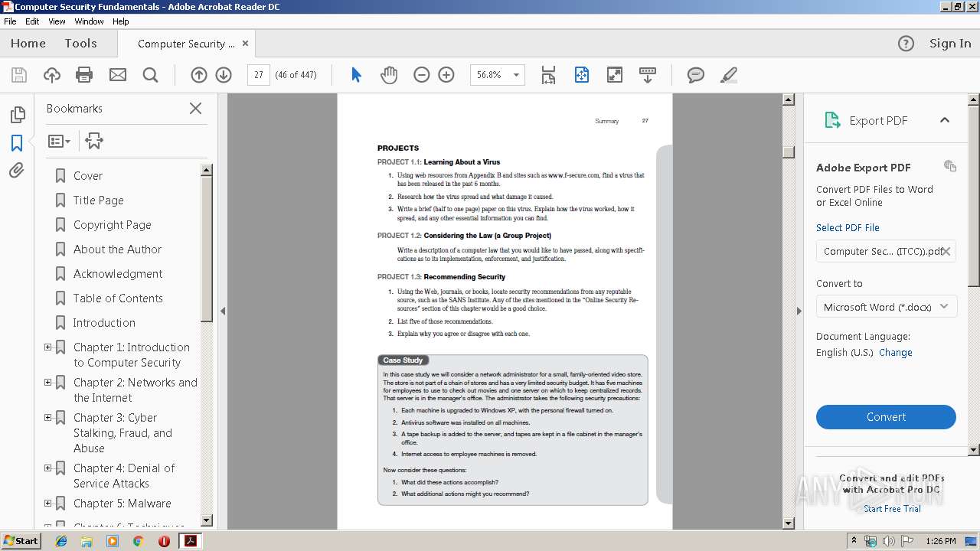The image size is (980, 551).
Task: Click the upload to cloud icon
Action: click(x=51, y=75)
